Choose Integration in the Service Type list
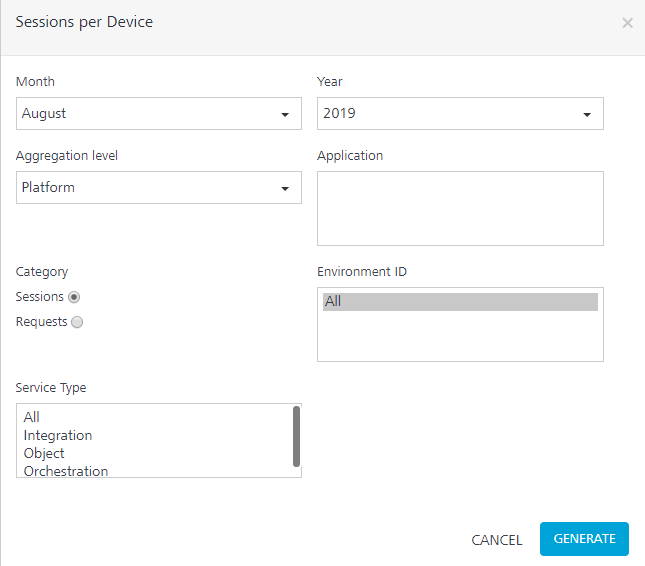Screen dimensions: 645x566 [x=58, y=435]
